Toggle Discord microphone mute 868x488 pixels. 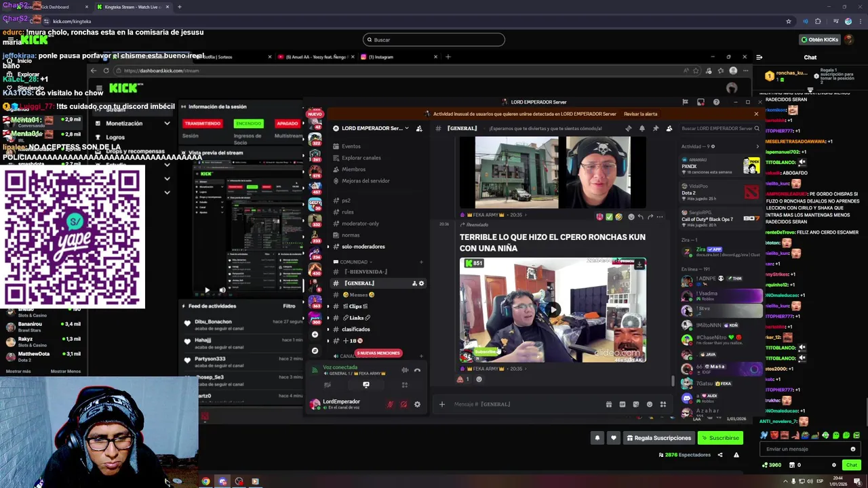390,405
